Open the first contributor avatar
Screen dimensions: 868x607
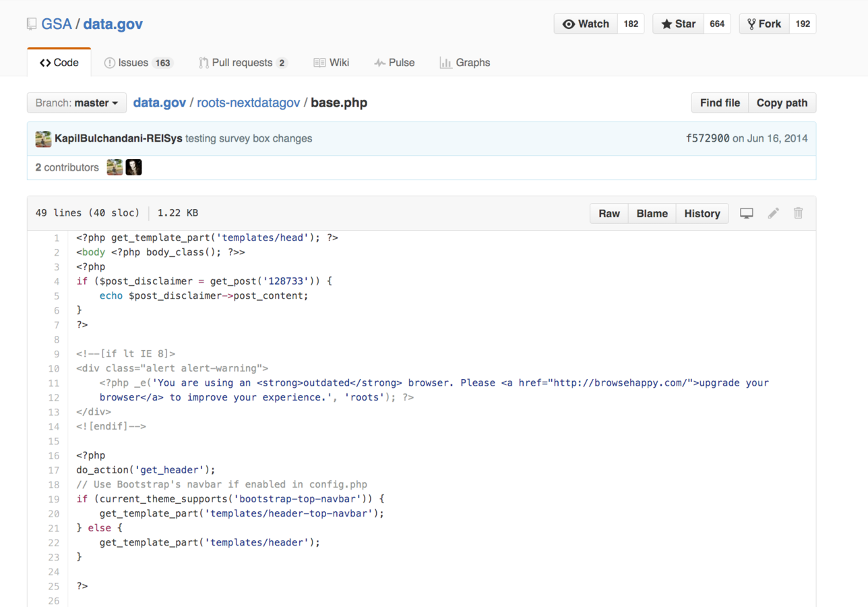115,167
